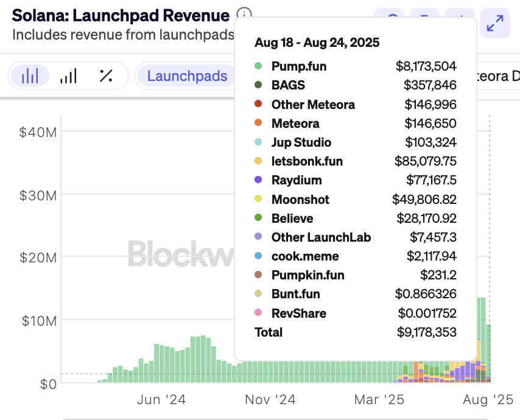Click the Jup Studio light blue dot
This screenshot has width=520, height=420.
[x=258, y=142]
